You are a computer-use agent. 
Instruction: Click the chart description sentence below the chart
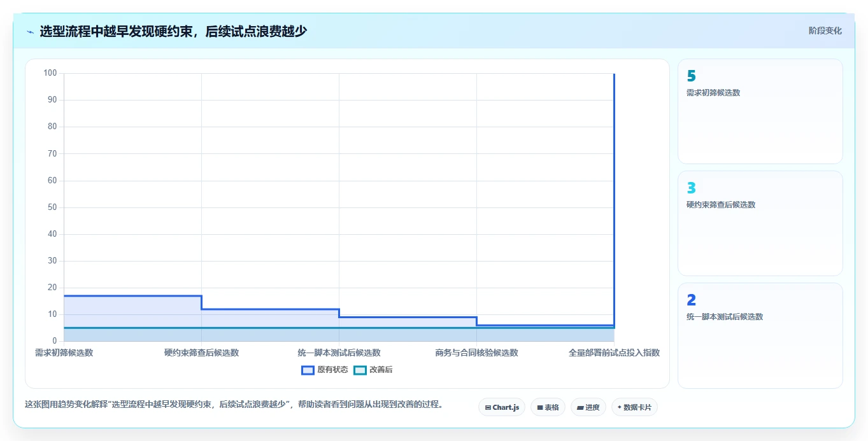tap(234, 404)
